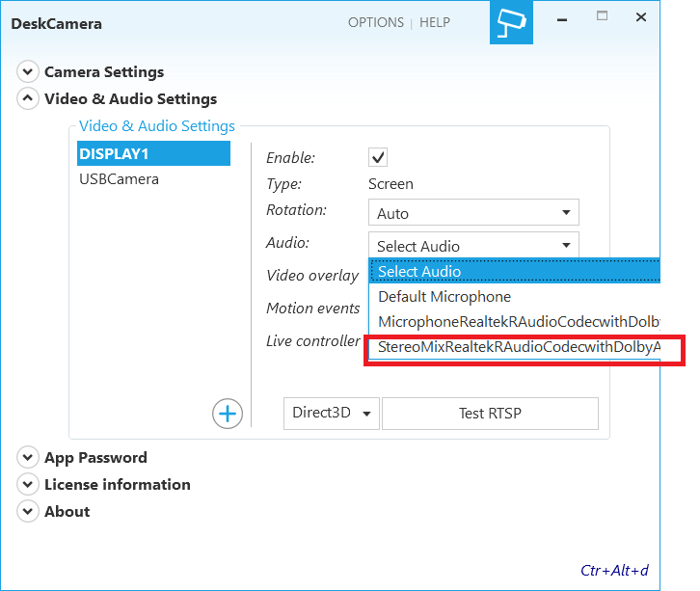Open the Direct3D renderer dropdown
This screenshot has height=591, width=700.
click(x=332, y=414)
